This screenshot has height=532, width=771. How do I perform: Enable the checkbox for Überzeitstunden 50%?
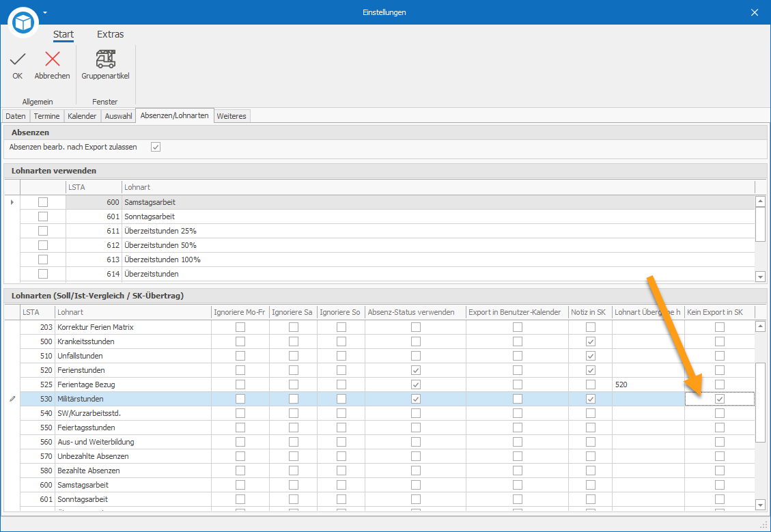[x=43, y=245]
